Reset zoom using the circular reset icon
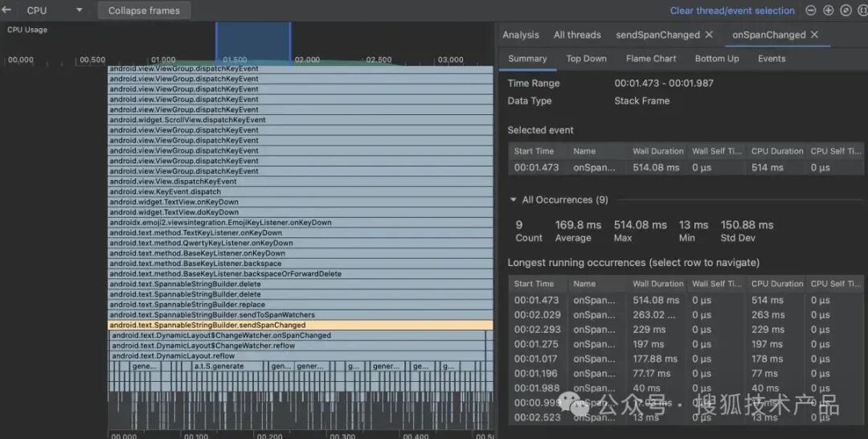 [x=845, y=10]
